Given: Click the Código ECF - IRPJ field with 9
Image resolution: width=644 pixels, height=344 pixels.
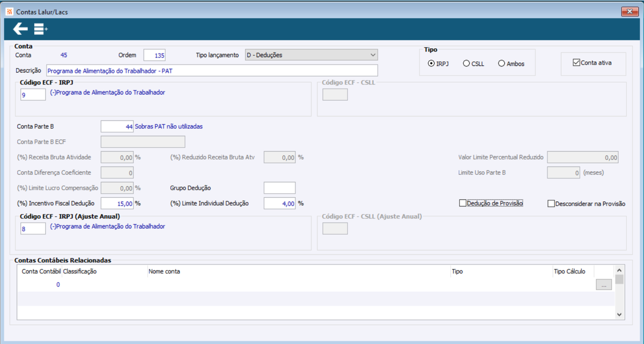Looking at the screenshot, I should pos(33,94).
